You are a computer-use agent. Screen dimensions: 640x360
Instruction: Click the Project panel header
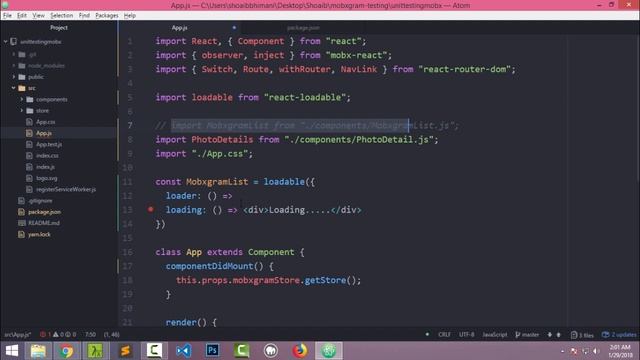pyautogui.click(x=59, y=28)
